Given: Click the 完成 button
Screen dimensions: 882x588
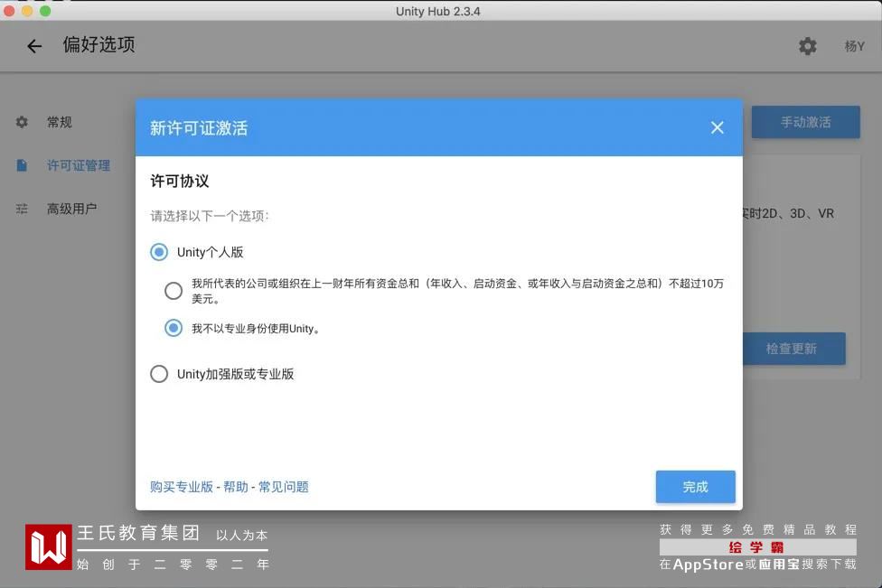Looking at the screenshot, I should (695, 487).
